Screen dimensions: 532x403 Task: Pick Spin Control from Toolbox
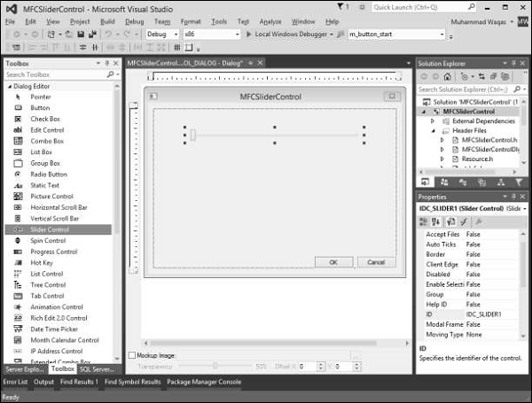[x=48, y=241]
